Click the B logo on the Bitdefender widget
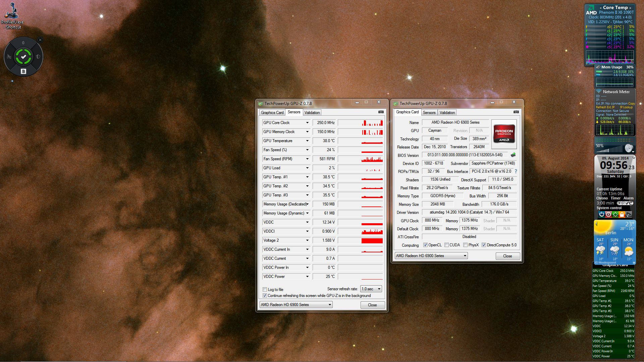Viewport: 644px width, 362px height. point(23,71)
